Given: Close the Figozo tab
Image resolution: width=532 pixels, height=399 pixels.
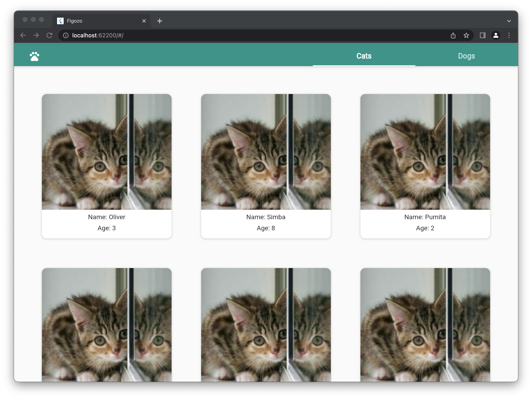Looking at the screenshot, I should (144, 21).
